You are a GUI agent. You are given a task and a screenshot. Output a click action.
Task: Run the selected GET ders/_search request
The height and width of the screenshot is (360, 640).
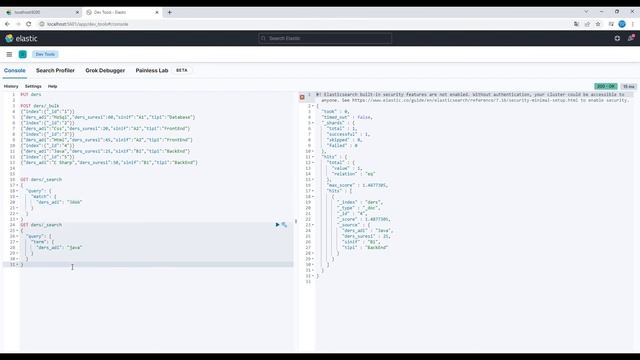point(277,225)
